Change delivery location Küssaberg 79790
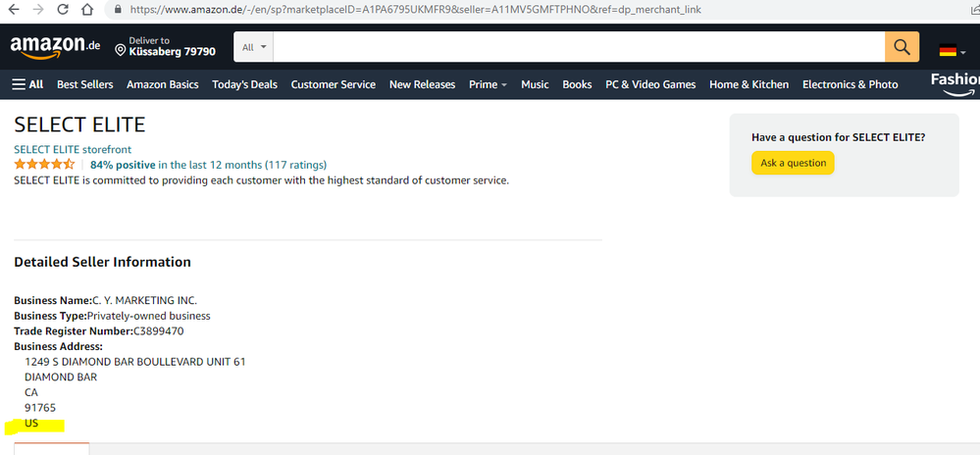Image resolution: width=980 pixels, height=455 pixels. click(166, 47)
